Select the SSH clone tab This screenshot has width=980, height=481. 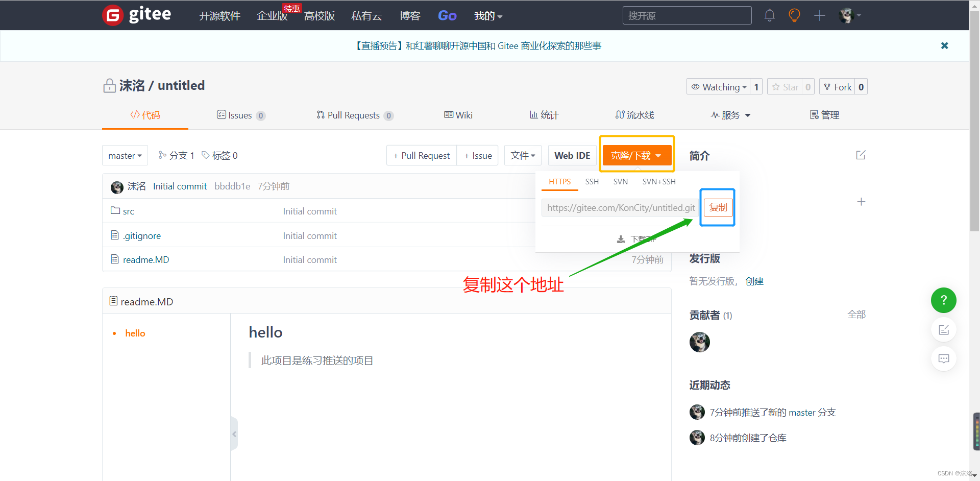pos(592,181)
